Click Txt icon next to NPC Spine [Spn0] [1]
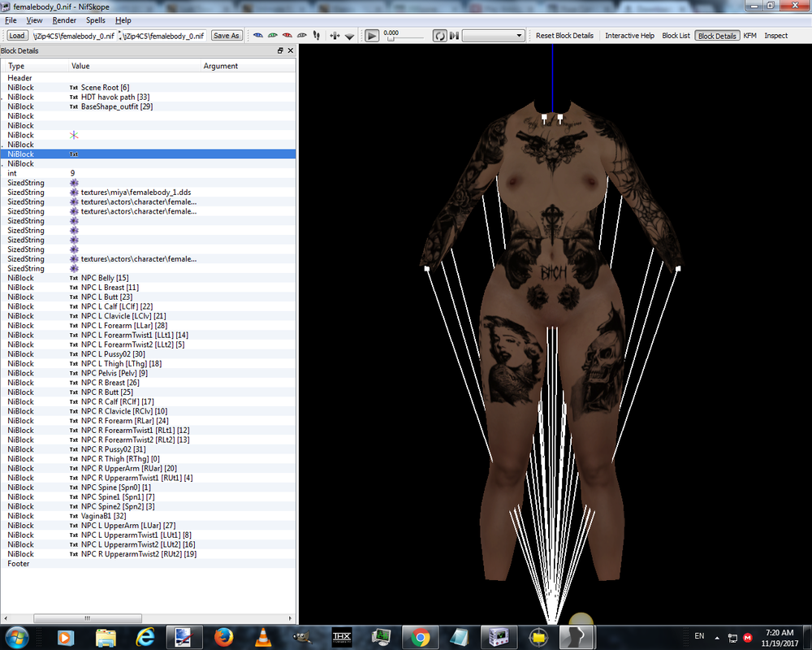 click(x=74, y=487)
